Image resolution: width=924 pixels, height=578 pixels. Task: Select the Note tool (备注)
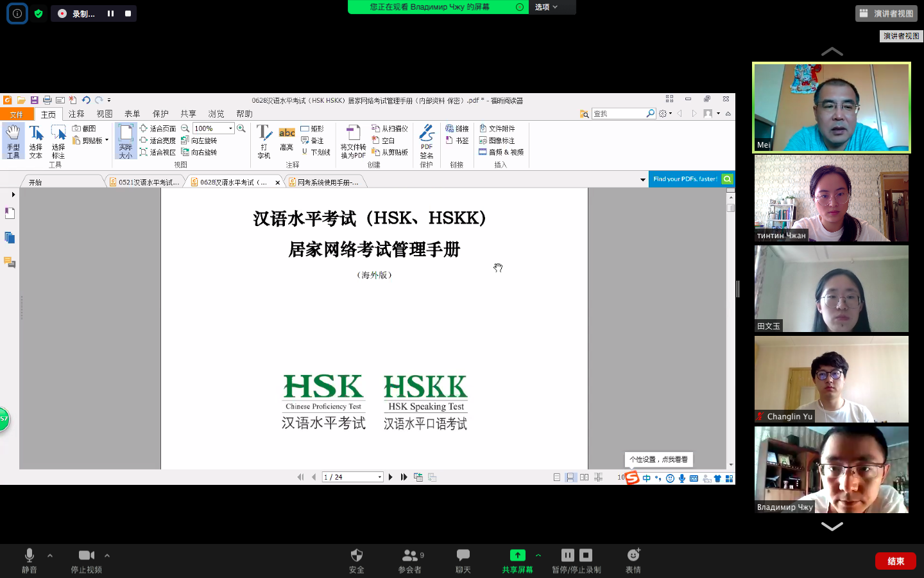(312, 140)
